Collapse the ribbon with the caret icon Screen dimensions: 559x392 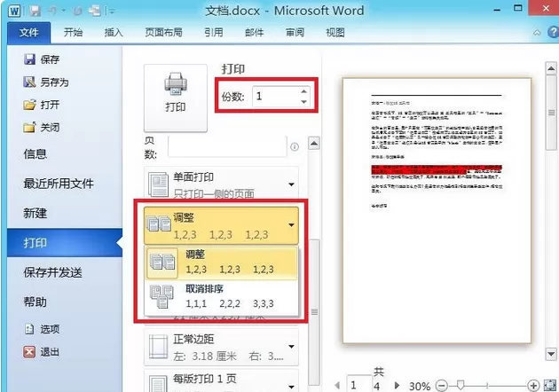[x=537, y=33]
